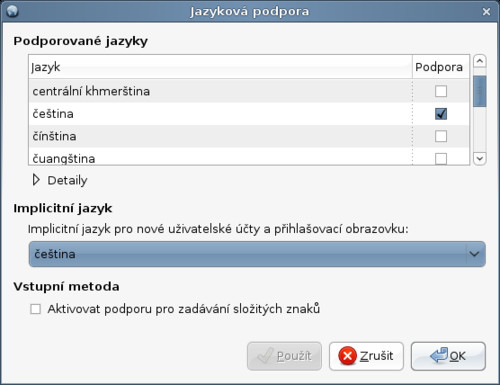The height and width of the screenshot is (385, 500).
Task: Sort by the Podpora column header
Action: (441, 67)
